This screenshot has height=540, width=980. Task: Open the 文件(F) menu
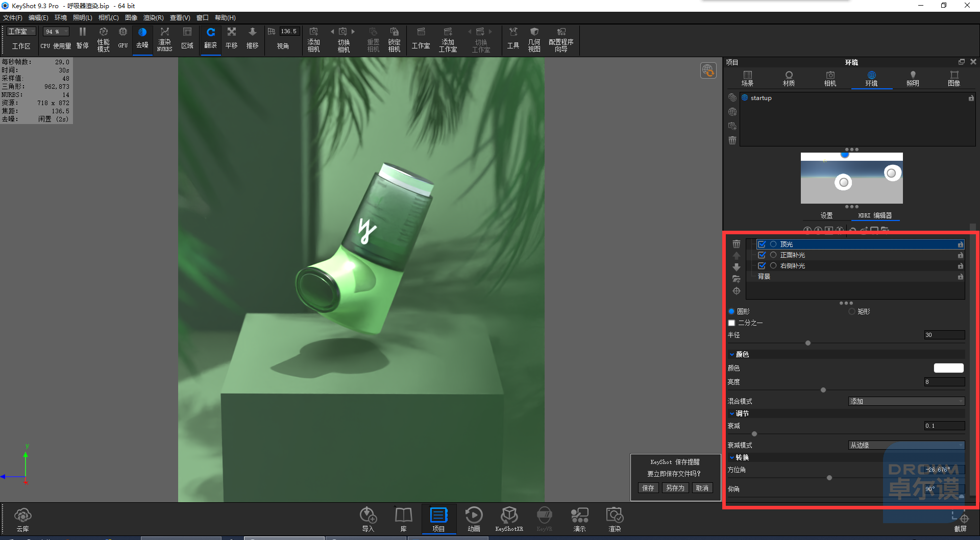pyautogui.click(x=13, y=18)
